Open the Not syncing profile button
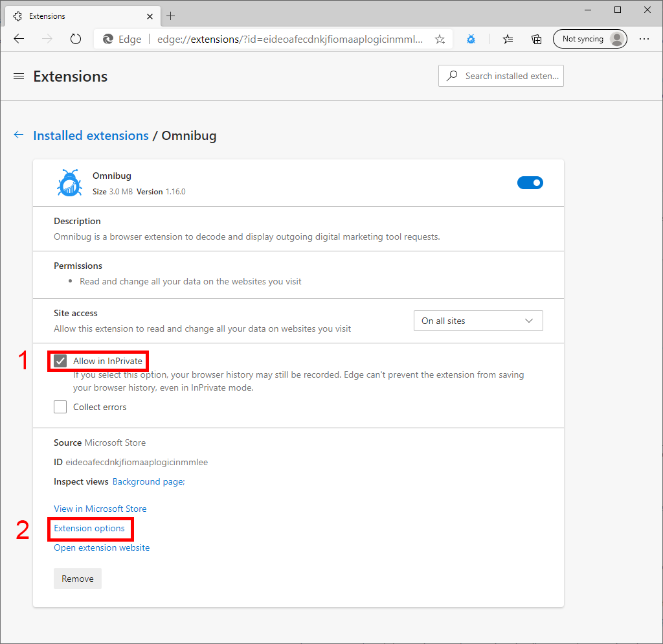The height and width of the screenshot is (644, 663). click(x=590, y=39)
